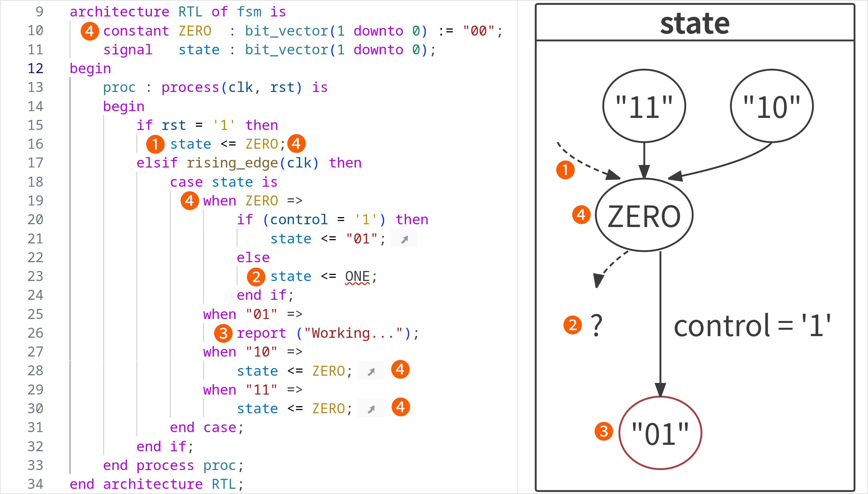Click the question mark unknown-state label

click(596, 325)
